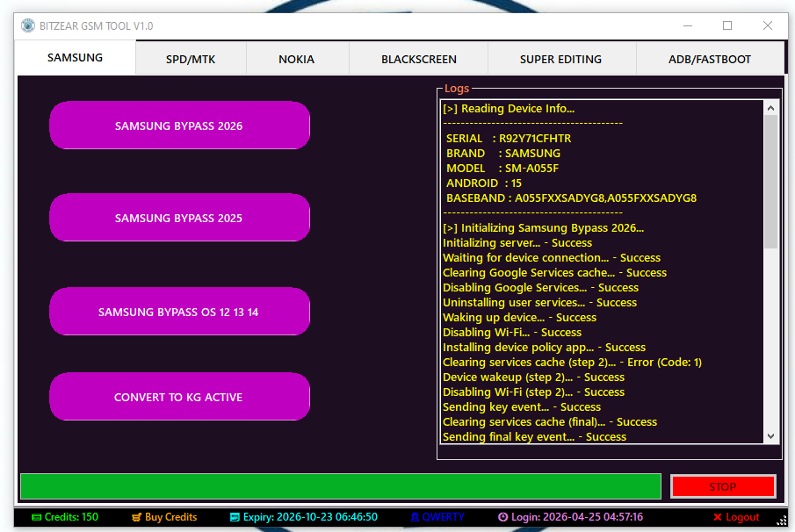This screenshot has width=795, height=532.
Task: Click the Buy Credits cart icon
Action: pyautogui.click(x=137, y=517)
